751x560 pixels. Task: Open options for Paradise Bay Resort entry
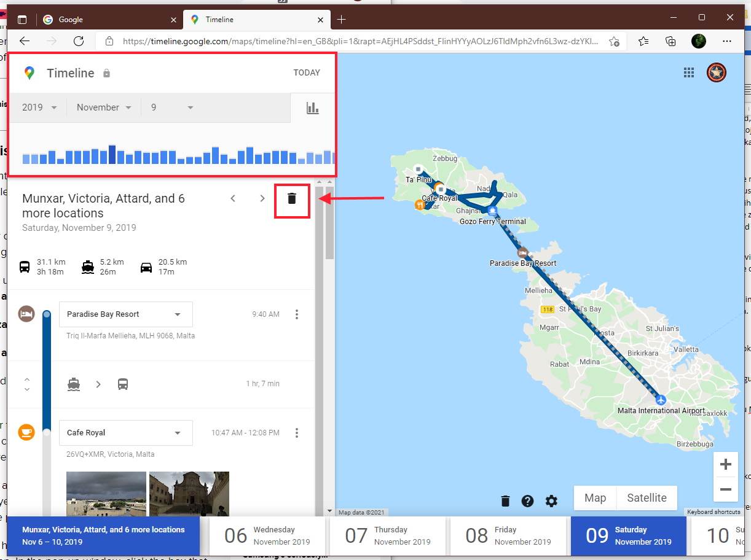(x=297, y=314)
